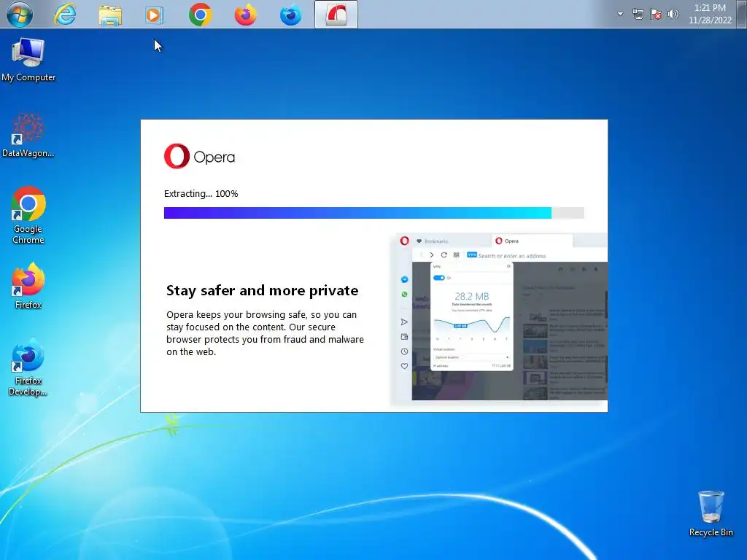747x560 pixels.
Task: Select the Firefox Developer desktop shortcut
Action: click(x=28, y=367)
